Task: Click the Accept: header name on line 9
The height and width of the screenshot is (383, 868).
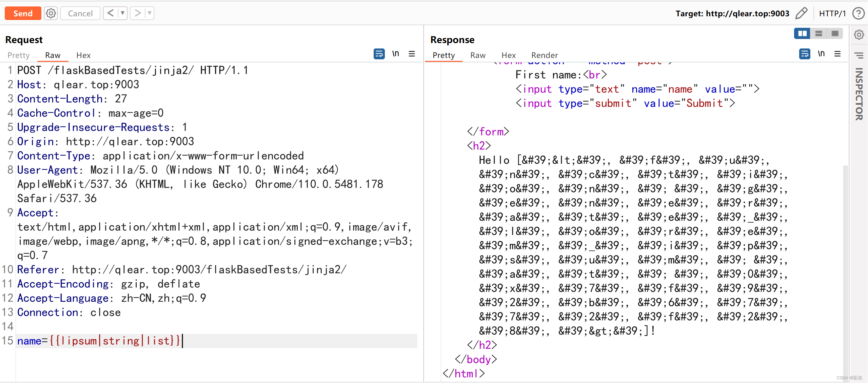Action: click(38, 213)
